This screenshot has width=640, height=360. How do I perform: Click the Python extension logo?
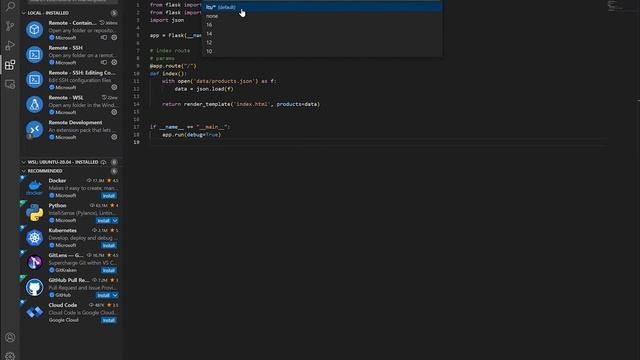(34, 212)
